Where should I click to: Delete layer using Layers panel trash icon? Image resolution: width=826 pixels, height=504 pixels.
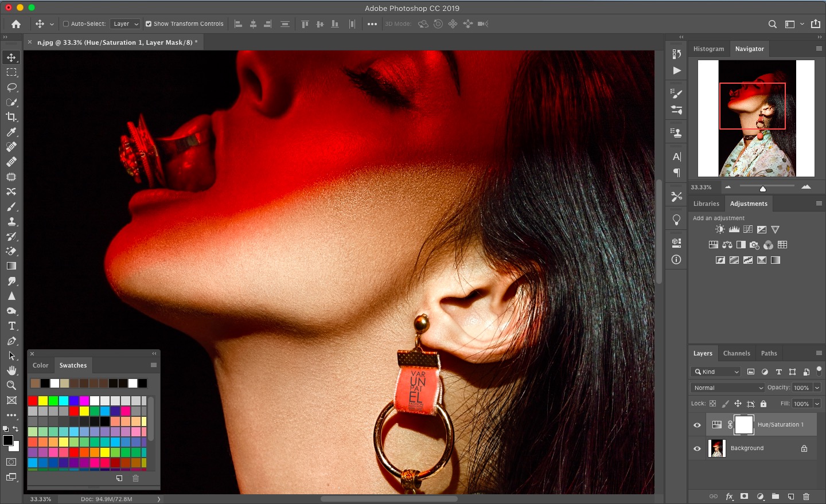click(x=806, y=497)
